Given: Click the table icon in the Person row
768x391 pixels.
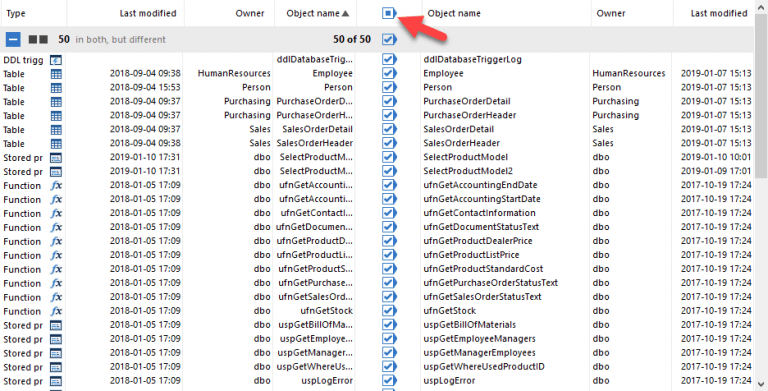Looking at the screenshot, I should 56,88.
